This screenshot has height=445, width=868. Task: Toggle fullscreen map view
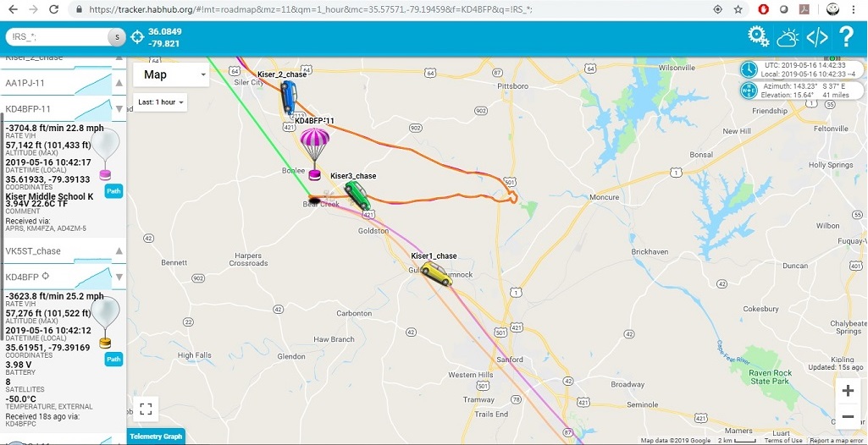(147, 409)
